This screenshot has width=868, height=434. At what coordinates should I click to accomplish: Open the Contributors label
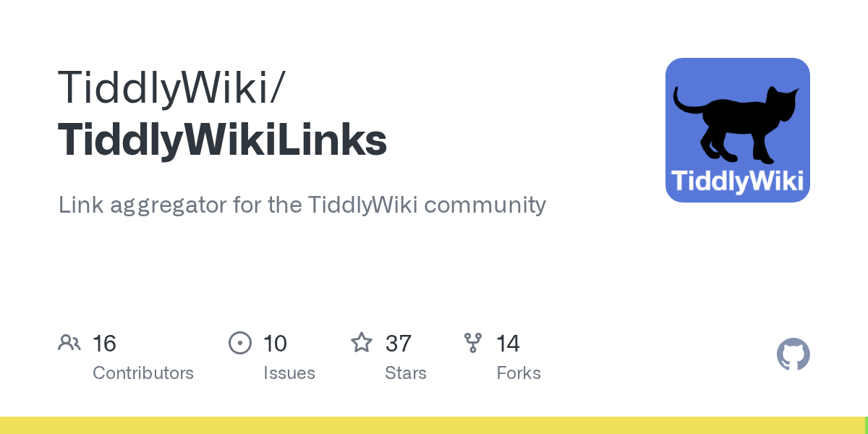tap(143, 373)
